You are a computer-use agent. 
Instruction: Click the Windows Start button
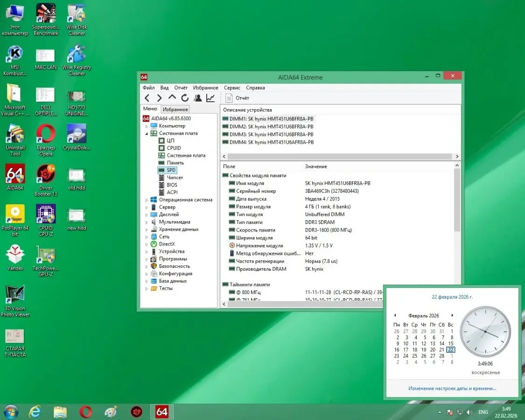(10, 412)
